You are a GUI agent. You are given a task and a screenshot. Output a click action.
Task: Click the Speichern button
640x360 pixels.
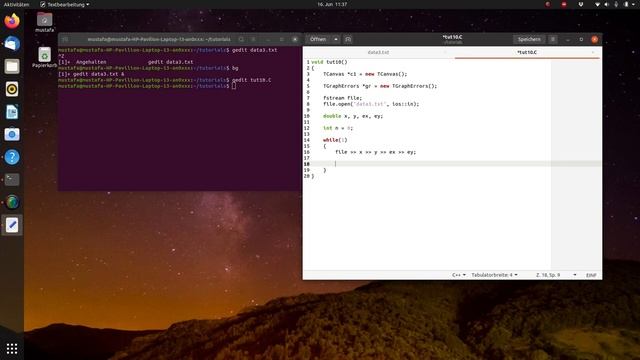[x=529, y=39]
